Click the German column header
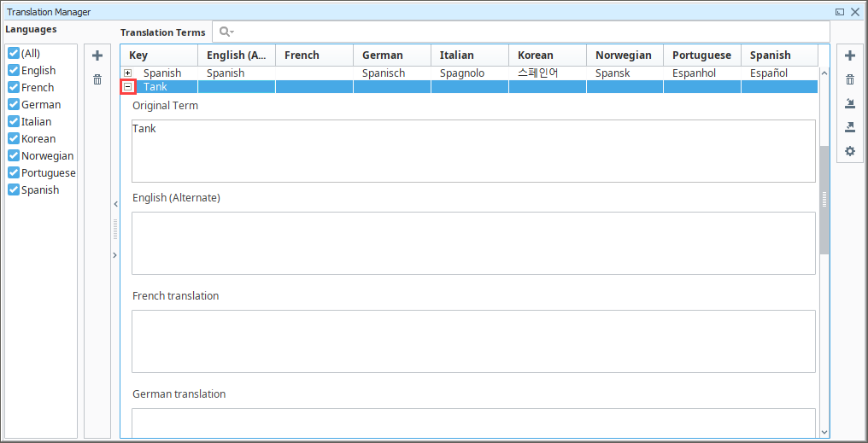Viewport: 868px width, 443px height. [x=392, y=55]
